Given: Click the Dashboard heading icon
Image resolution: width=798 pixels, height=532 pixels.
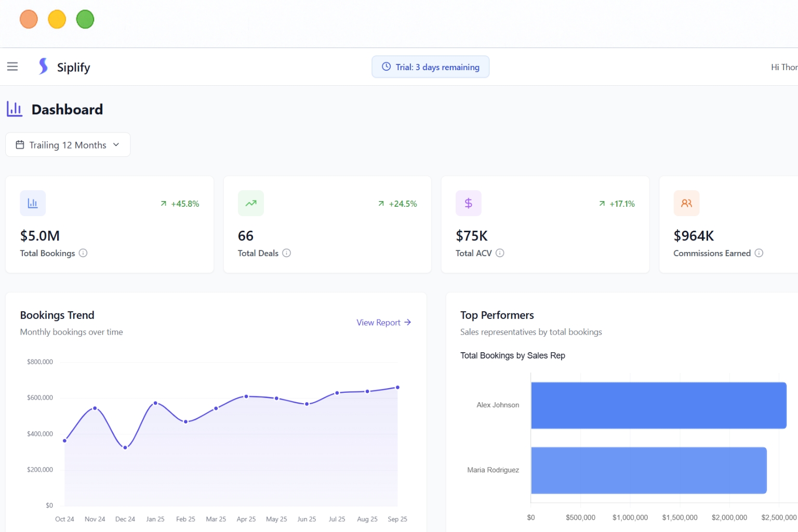Looking at the screenshot, I should [15, 109].
